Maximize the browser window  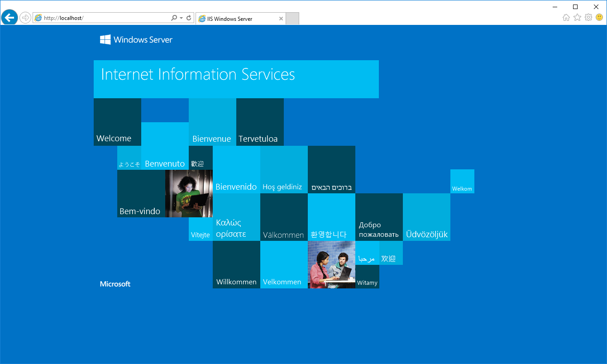[575, 7]
